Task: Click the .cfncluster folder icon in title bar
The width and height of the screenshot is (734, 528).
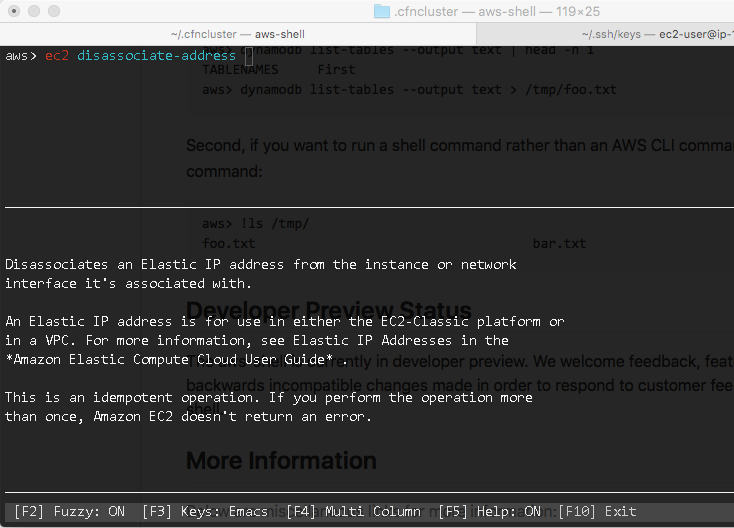Action: 382,11
